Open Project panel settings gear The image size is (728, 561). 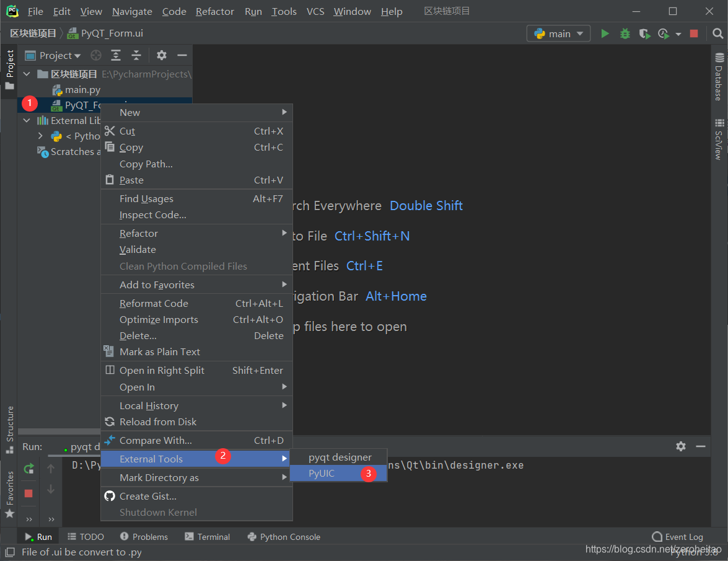(161, 55)
